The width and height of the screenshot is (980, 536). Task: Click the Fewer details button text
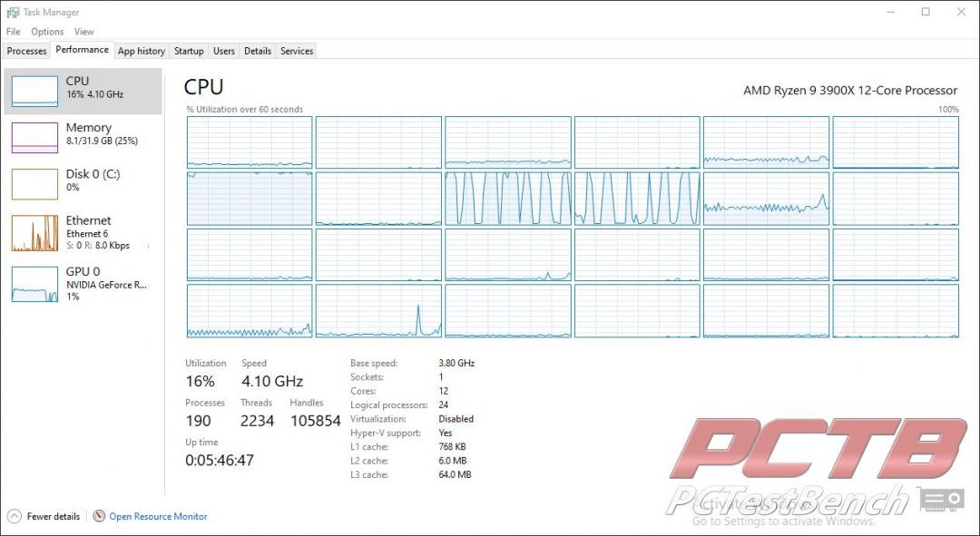point(54,517)
